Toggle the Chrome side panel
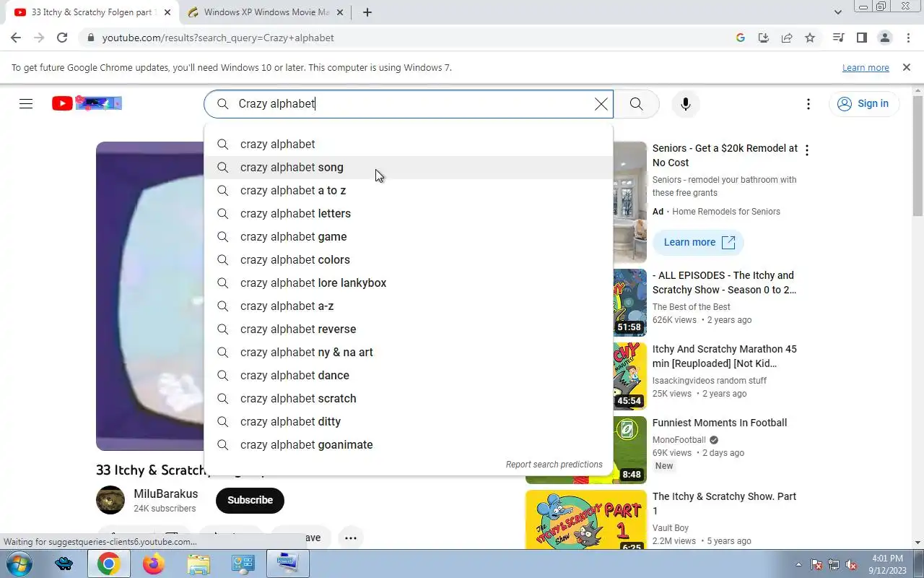Screen dimensions: 924x578 click(x=861, y=38)
